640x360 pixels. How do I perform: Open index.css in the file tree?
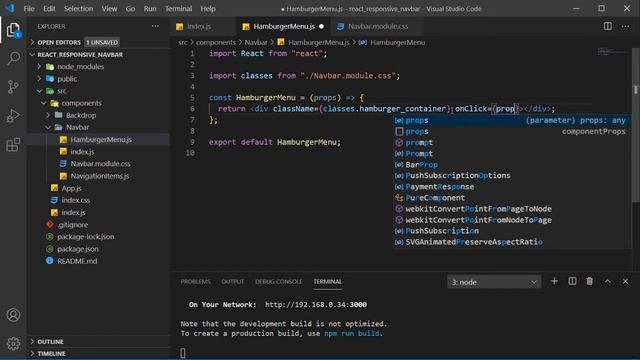pyautogui.click(x=98, y=200)
